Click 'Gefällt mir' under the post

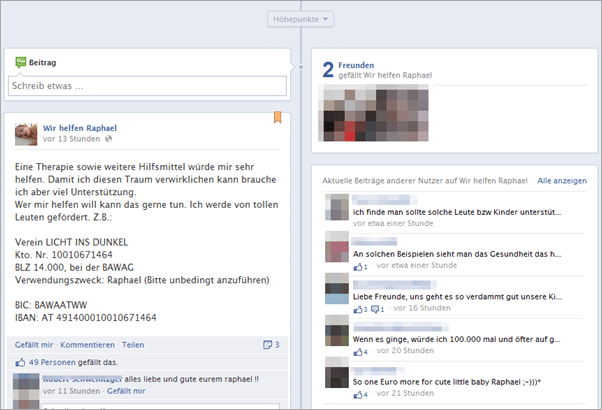pyautogui.click(x=34, y=345)
